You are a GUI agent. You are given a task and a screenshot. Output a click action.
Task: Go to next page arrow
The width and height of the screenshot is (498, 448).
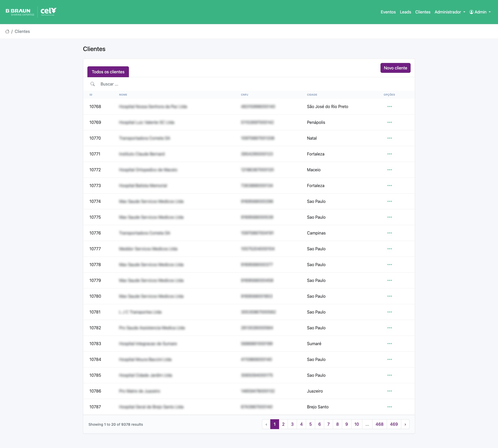405,424
